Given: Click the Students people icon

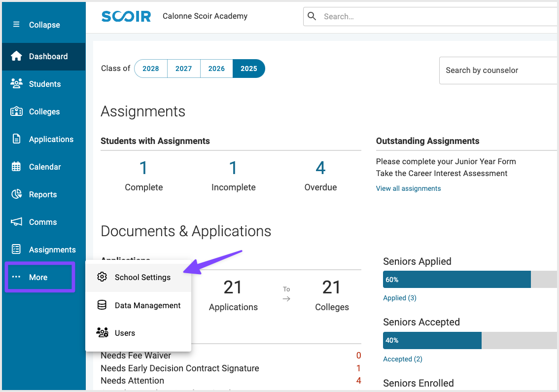Looking at the screenshot, I should click(16, 83).
